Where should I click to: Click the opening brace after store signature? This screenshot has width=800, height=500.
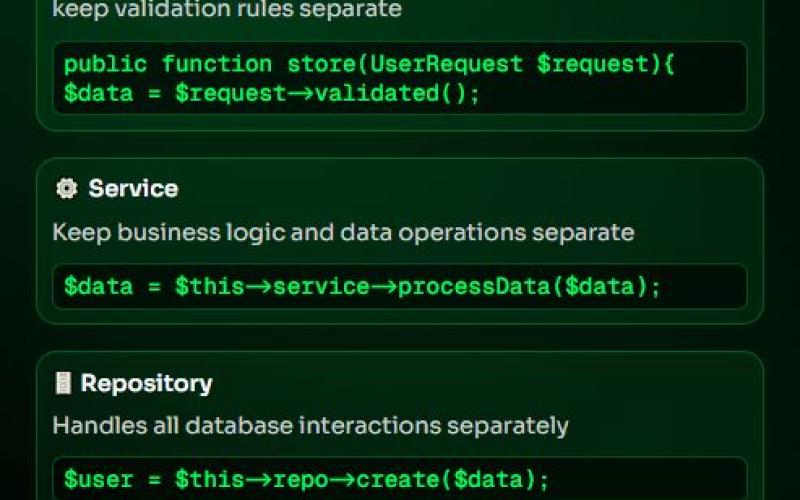669,64
